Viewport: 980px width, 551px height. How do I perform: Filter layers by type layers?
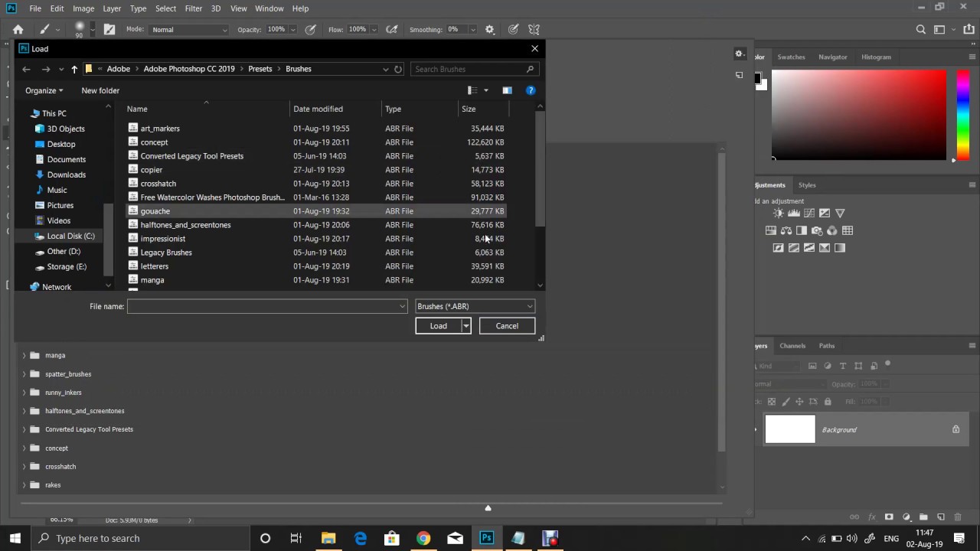pos(843,366)
